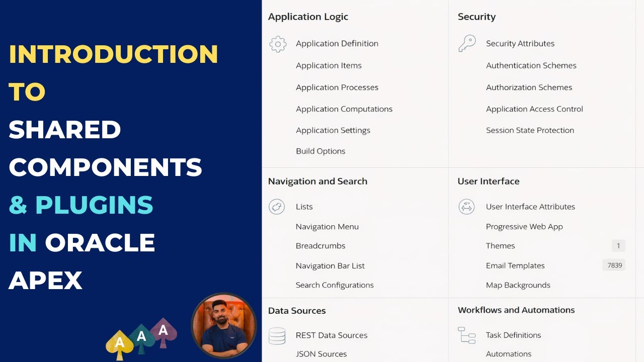Open the Lists component
The width and height of the screenshot is (644, 362).
(304, 207)
